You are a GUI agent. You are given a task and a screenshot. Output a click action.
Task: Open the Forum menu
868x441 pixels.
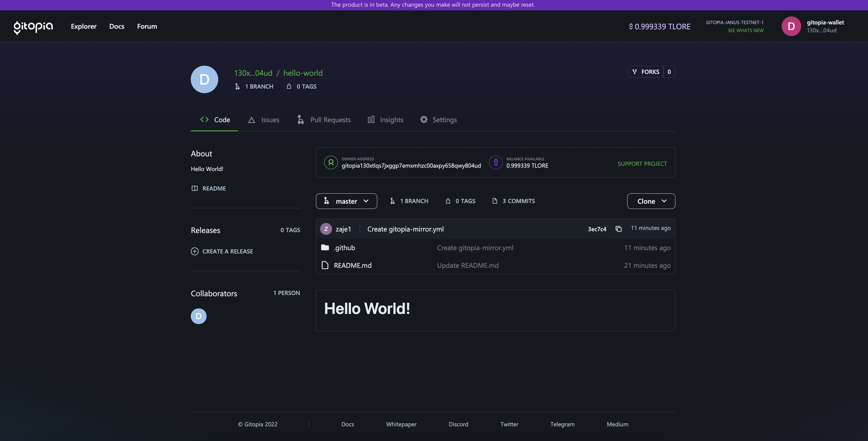[147, 26]
